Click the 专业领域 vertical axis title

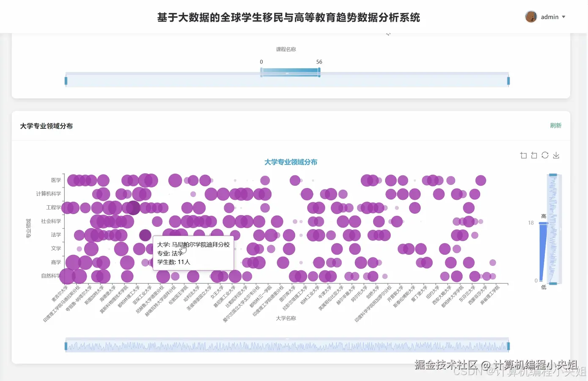29,228
